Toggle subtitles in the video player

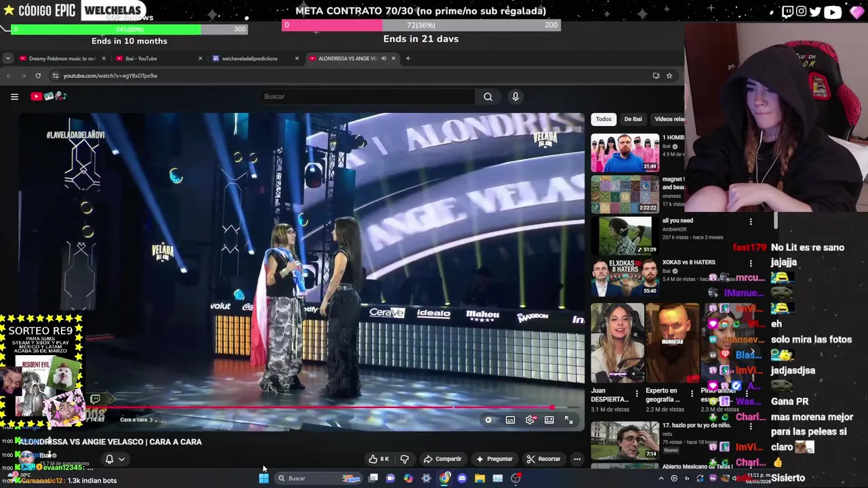(511, 420)
